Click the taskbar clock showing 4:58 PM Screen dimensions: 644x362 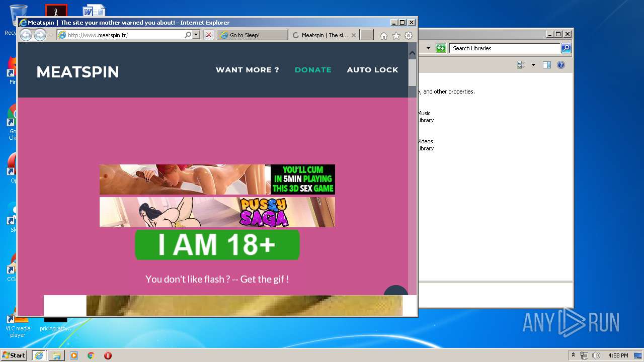(618, 355)
